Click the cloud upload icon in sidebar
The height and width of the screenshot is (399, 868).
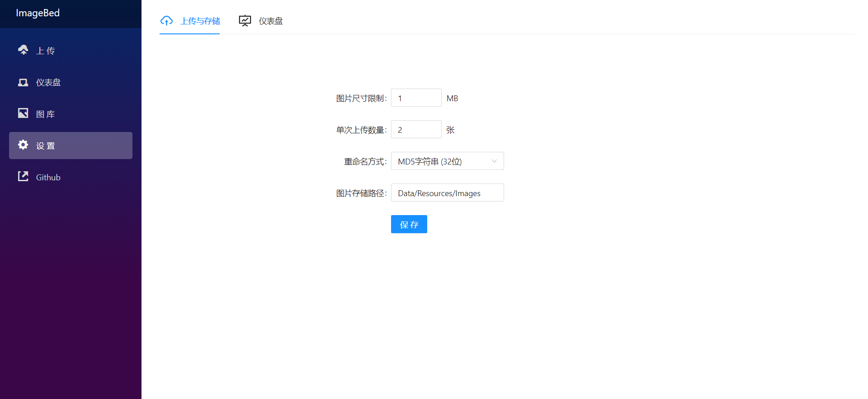pyautogui.click(x=23, y=50)
